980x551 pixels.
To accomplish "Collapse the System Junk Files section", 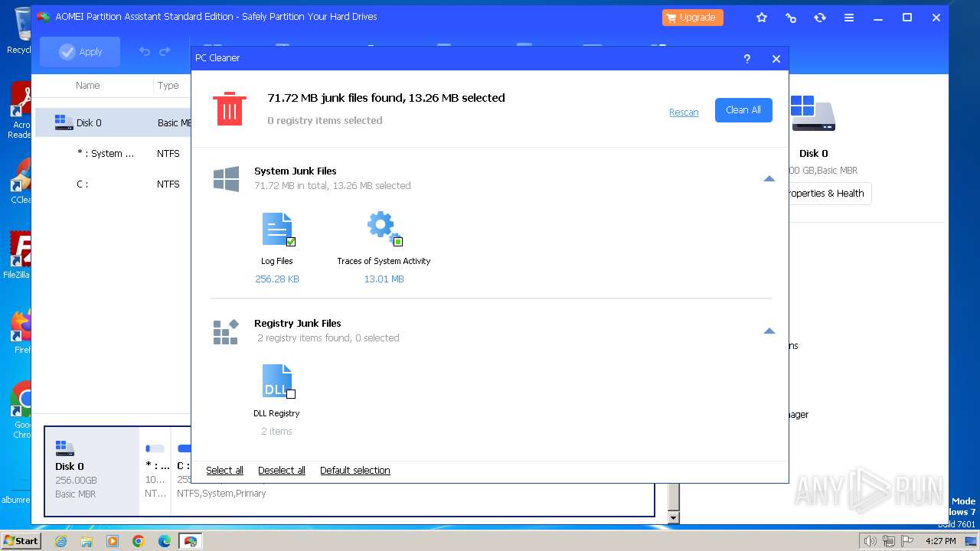I will [769, 178].
